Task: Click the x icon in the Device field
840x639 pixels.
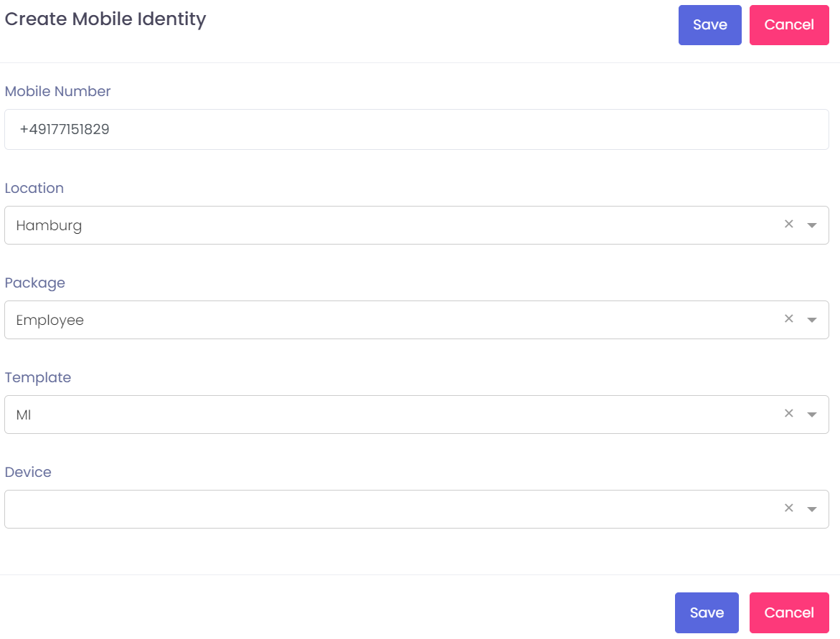Action: pos(788,508)
